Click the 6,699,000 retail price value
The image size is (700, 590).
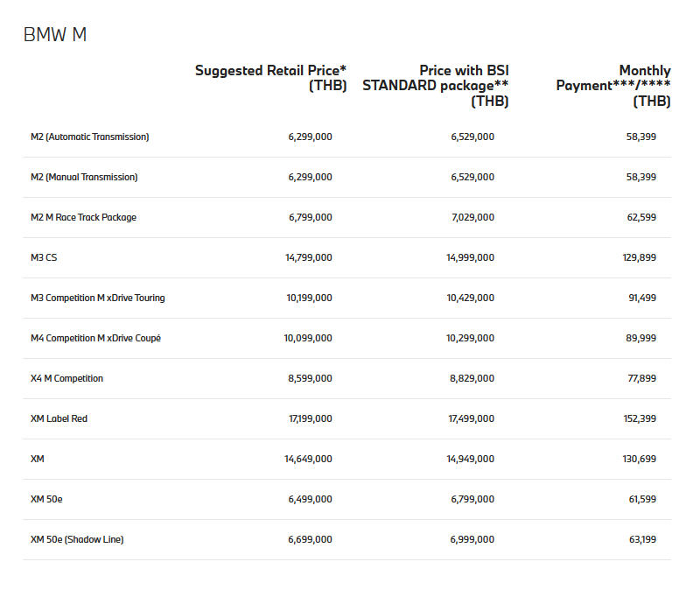pyautogui.click(x=311, y=539)
